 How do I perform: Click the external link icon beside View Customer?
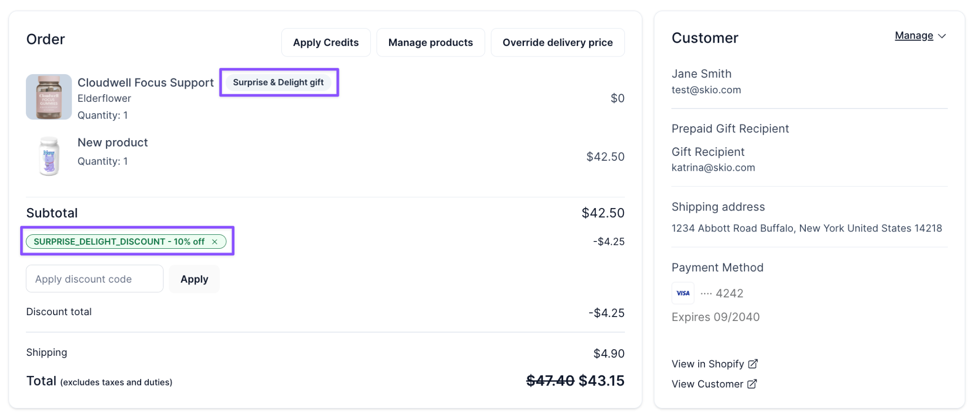click(x=752, y=384)
